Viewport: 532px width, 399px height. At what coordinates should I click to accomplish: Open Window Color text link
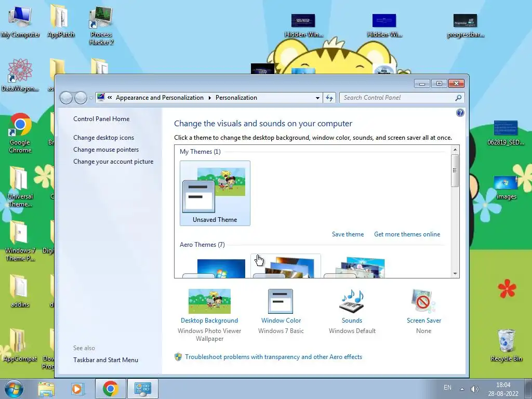point(281,320)
